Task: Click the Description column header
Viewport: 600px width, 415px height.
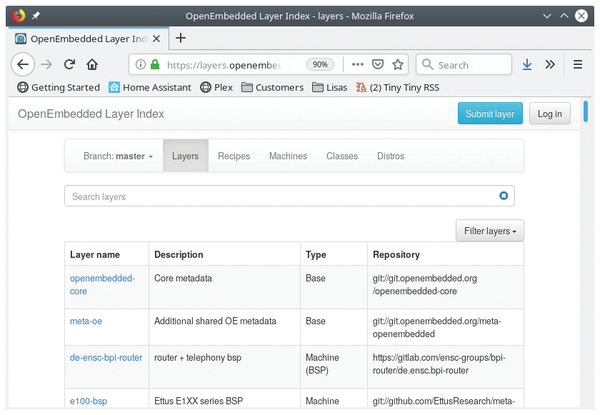Action: [179, 254]
